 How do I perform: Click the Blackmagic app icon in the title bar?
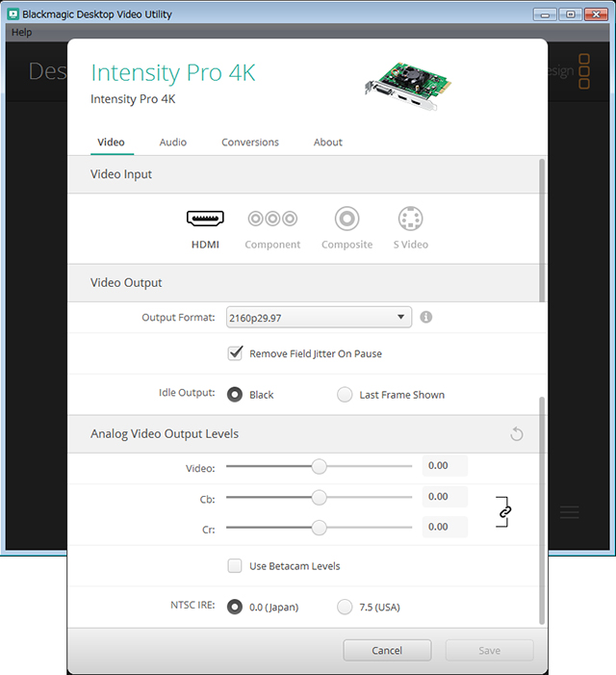[x=13, y=14]
